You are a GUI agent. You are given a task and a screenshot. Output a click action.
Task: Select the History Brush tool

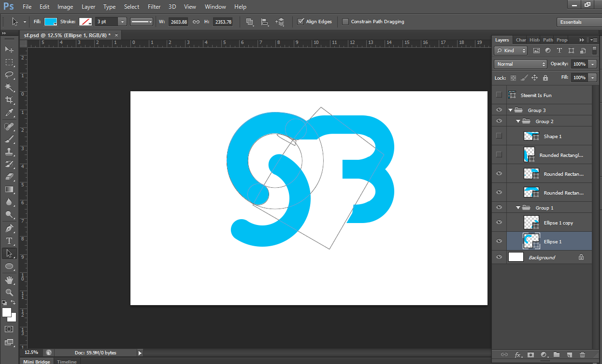coord(9,164)
